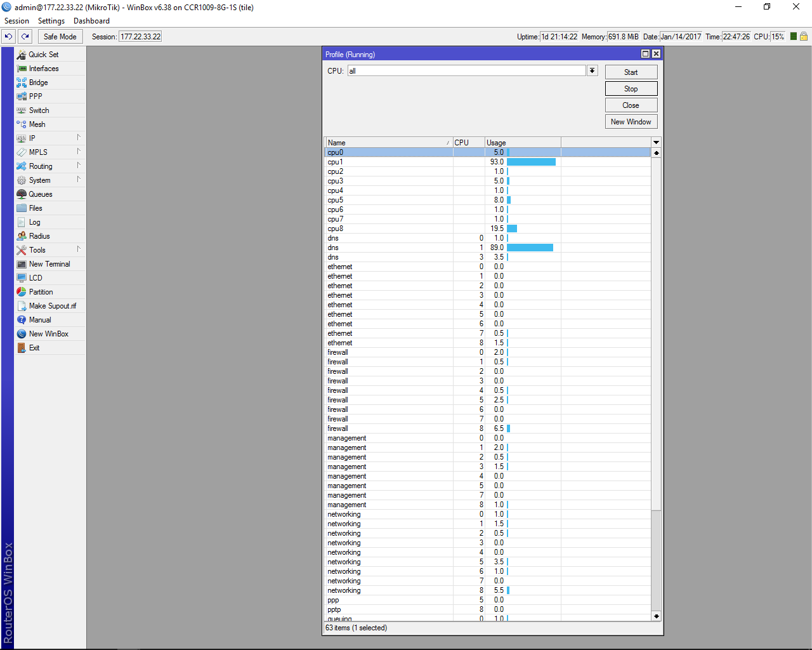Click the Start profiling button
Viewport: 812px width, 650px height.
631,72
